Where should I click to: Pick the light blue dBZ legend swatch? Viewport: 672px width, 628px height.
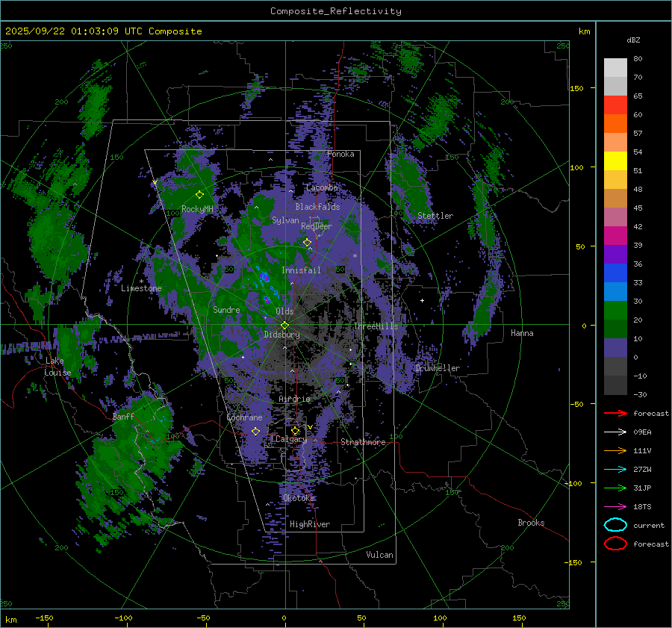click(615, 291)
